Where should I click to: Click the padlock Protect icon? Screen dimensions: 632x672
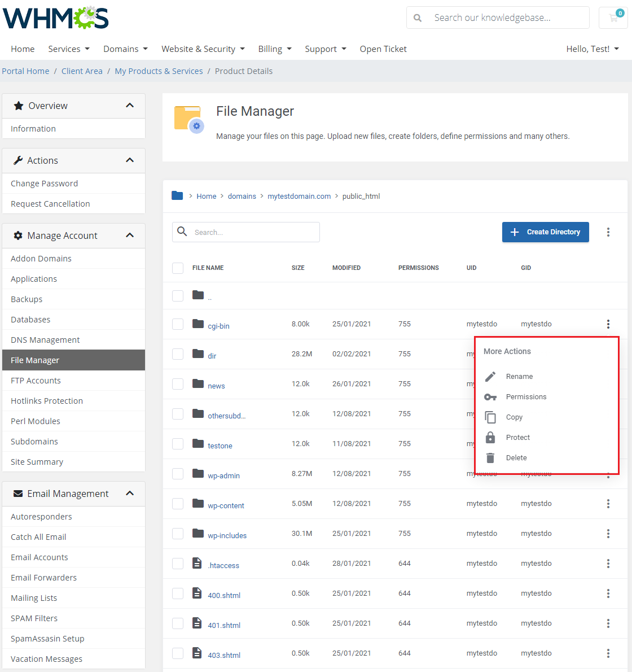pos(490,438)
